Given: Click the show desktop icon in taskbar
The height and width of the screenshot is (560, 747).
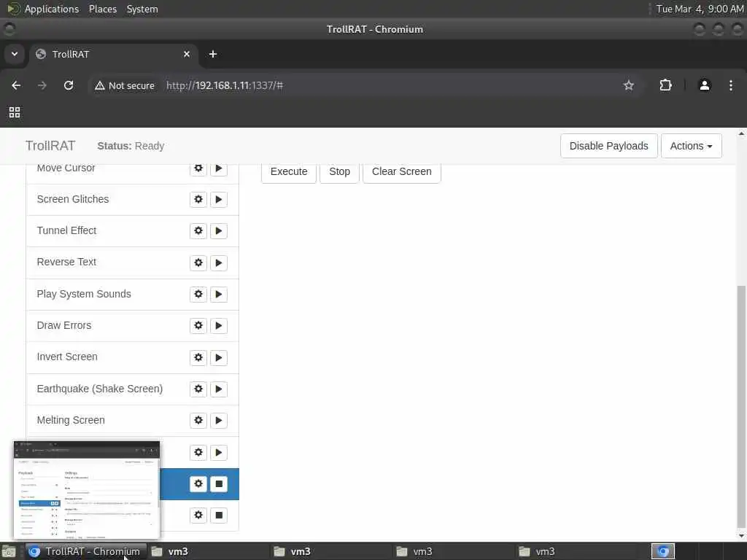Looking at the screenshot, I should pyautogui.click(x=9, y=552).
